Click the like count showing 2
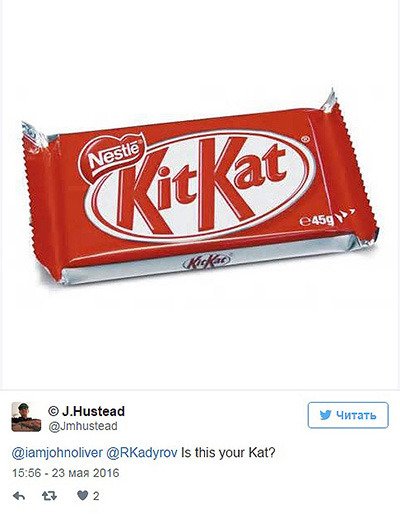Screen dimensions: 400x514 [x=96, y=496]
